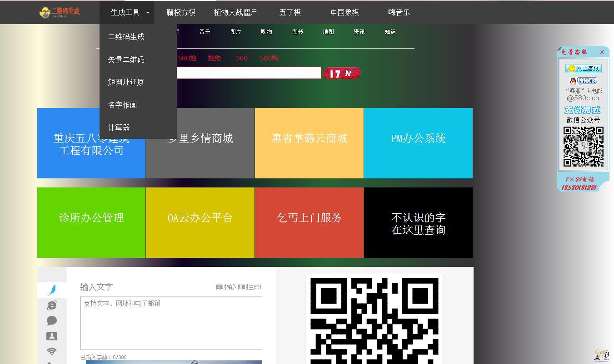614x364 pixels.
Task: Choose 矢量二维码 from the dropdown
Action: point(126,60)
